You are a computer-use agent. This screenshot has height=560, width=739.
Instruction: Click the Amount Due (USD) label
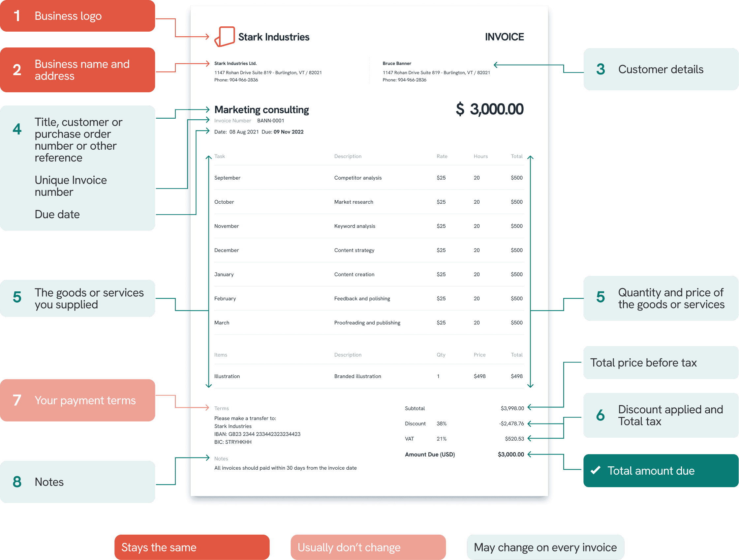pos(430,455)
